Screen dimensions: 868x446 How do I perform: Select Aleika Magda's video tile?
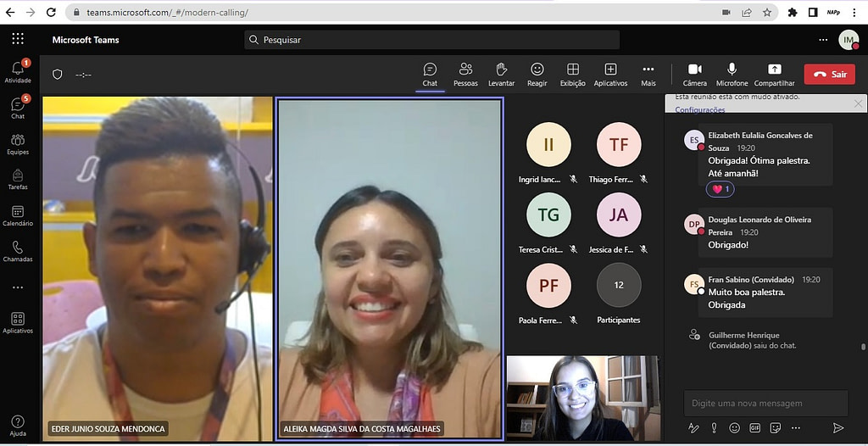(x=390, y=269)
